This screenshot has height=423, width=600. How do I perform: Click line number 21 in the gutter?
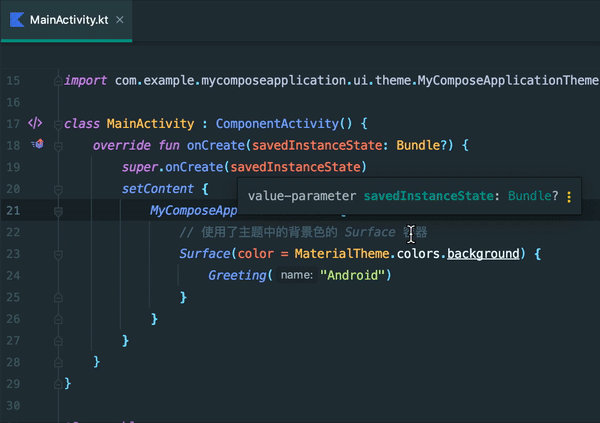(13, 211)
